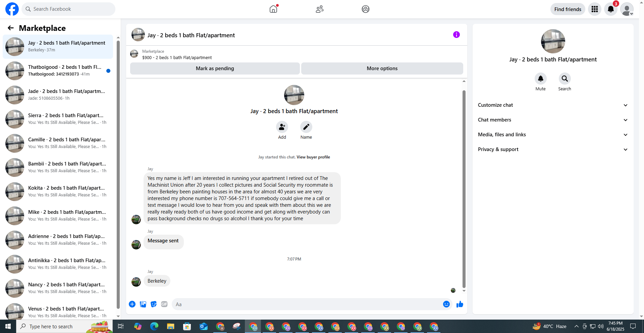
Task: Open the Adrienne conversation
Action: pyautogui.click(x=58, y=240)
